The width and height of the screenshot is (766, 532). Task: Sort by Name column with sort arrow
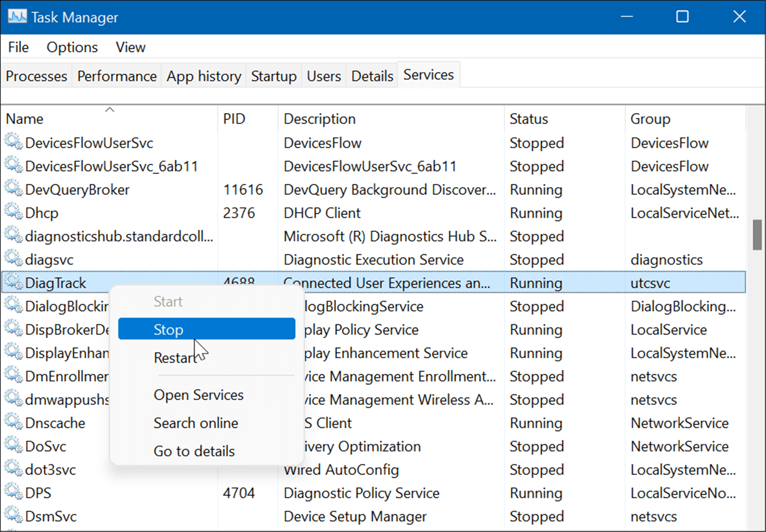[25, 119]
